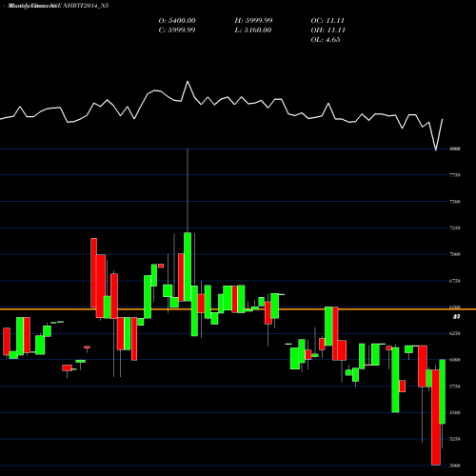Click the green candle with the wick to 8000
476x476 pixels.
(x=188, y=267)
